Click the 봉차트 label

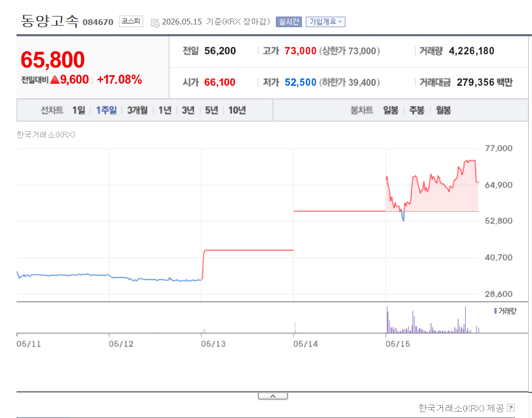(x=362, y=110)
